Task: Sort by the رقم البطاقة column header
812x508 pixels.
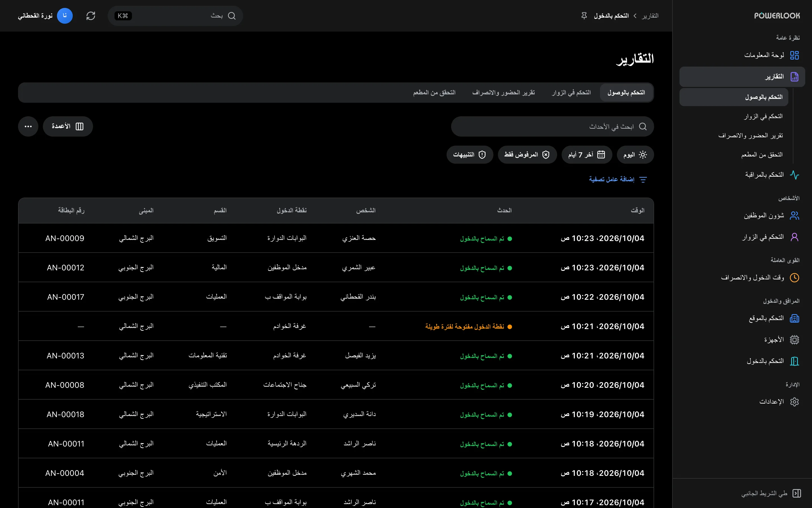Action: pyautogui.click(x=71, y=211)
